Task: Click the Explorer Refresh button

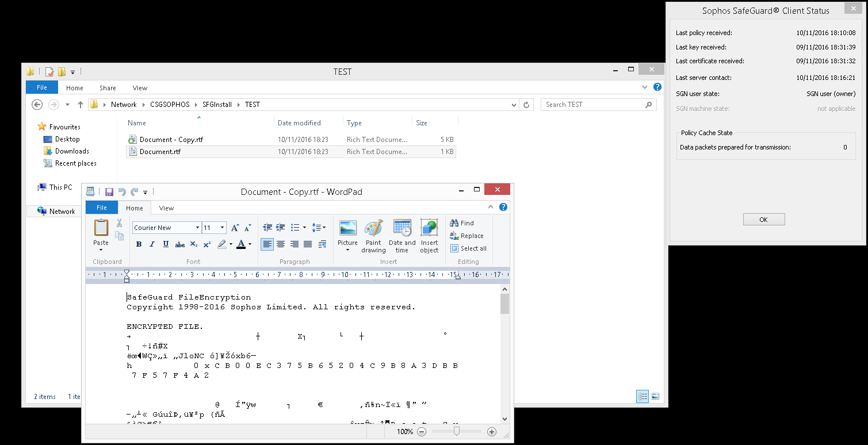Action: [526, 105]
